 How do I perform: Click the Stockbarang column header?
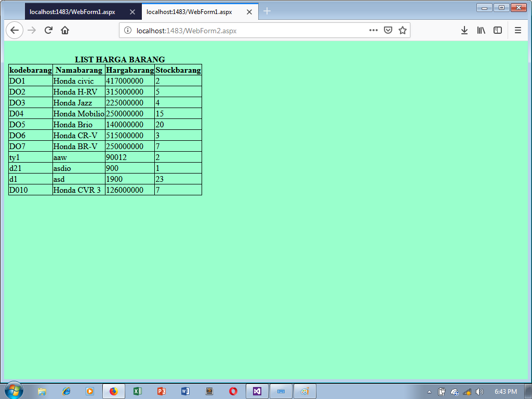click(178, 70)
